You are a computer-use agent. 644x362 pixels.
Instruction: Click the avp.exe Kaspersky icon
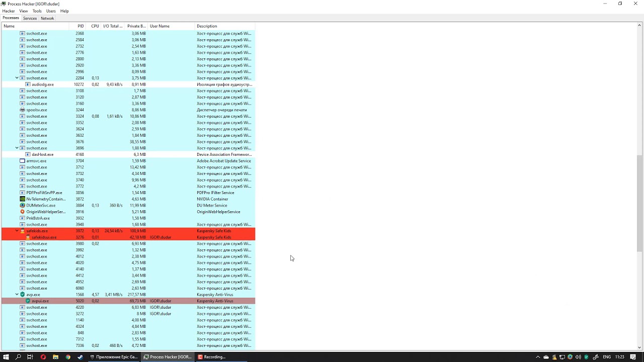pyautogui.click(x=22, y=295)
